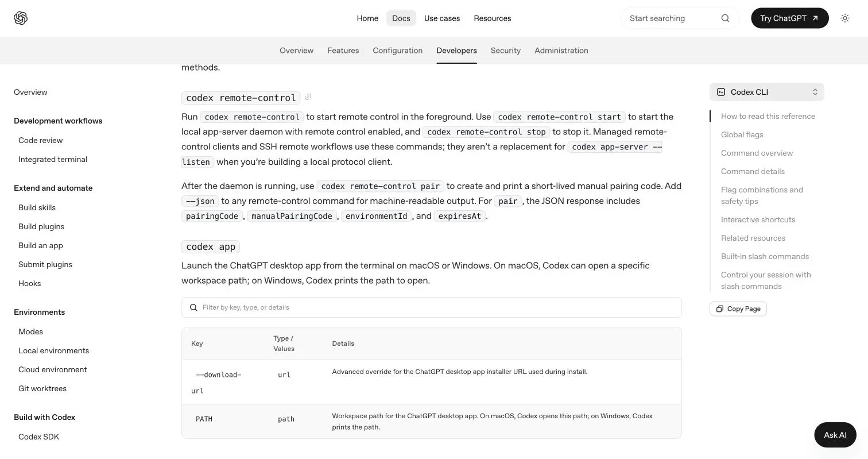Image resolution: width=868 pixels, height=459 pixels.
Task: Open Overview in the left sidebar
Action: click(x=30, y=92)
